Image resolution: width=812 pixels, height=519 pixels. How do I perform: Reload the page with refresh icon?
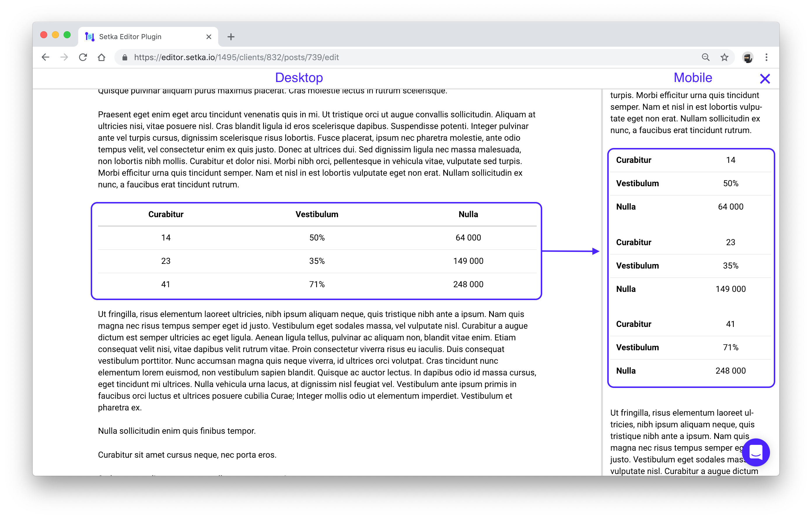[x=83, y=58]
